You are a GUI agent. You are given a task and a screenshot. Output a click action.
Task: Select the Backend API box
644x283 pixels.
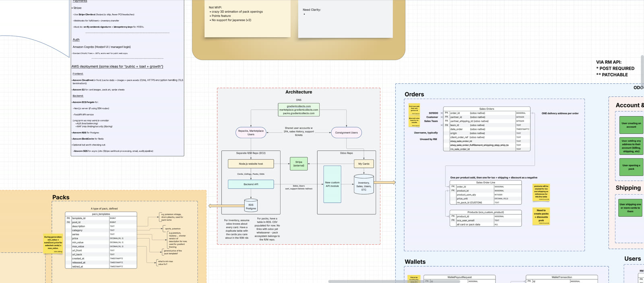coord(251,184)
